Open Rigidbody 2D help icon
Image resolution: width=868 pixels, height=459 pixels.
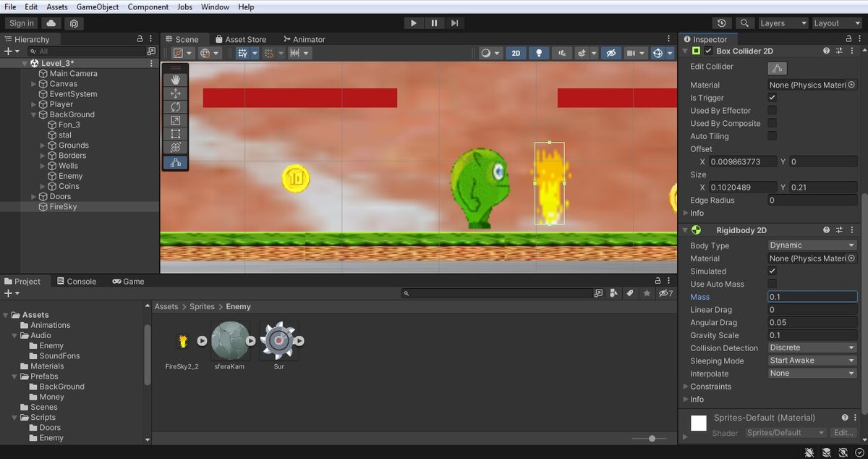827,230
